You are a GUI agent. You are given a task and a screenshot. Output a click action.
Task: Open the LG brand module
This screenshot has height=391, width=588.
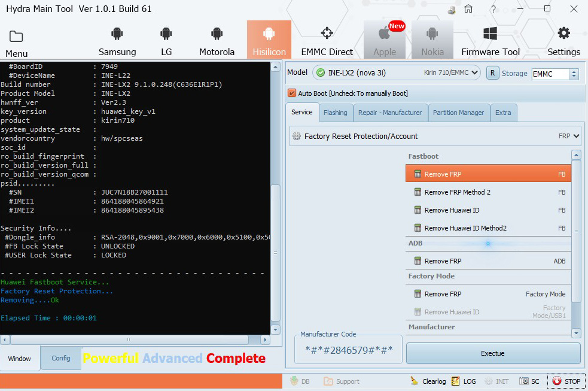[x=166, y=35]
